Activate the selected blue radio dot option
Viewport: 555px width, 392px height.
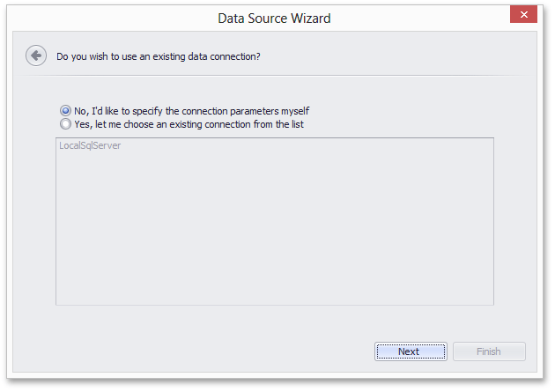click(65, 111)
